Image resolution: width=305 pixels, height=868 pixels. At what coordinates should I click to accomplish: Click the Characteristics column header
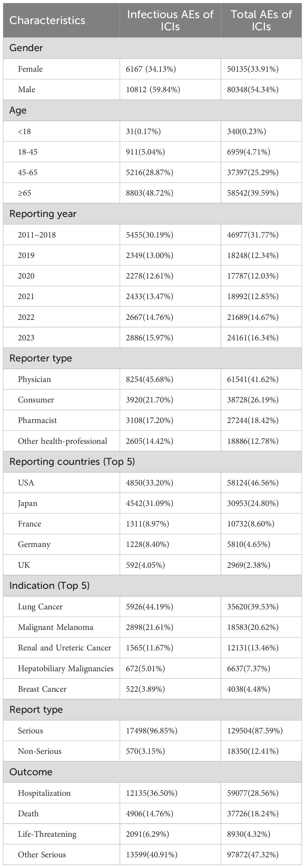click(47, 21)
